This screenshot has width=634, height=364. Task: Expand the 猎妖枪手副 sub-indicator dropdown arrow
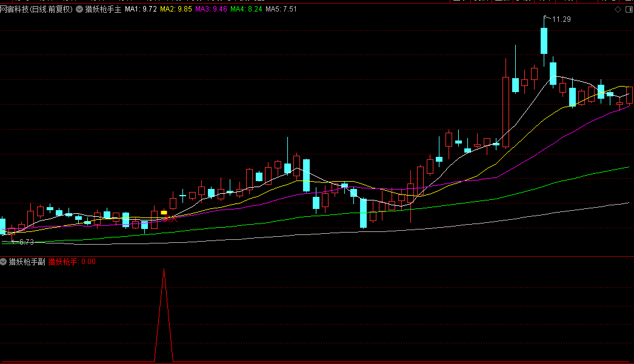click(x=3, y=262)
